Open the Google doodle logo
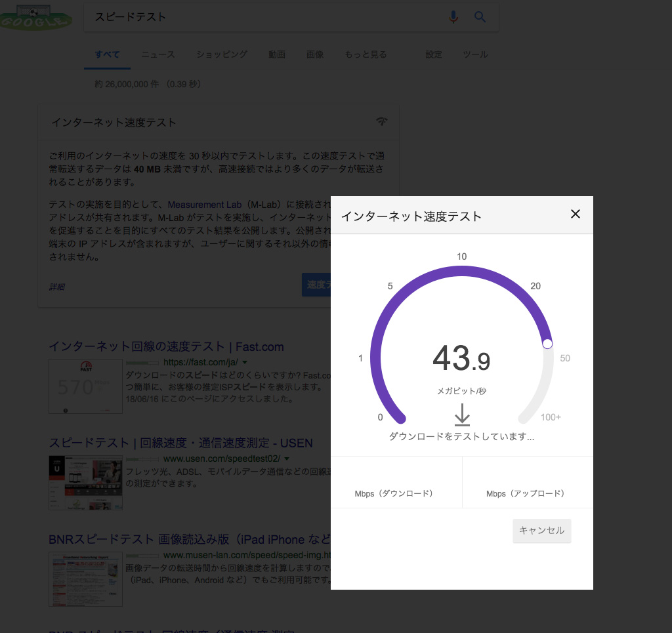 click(35, 18)
